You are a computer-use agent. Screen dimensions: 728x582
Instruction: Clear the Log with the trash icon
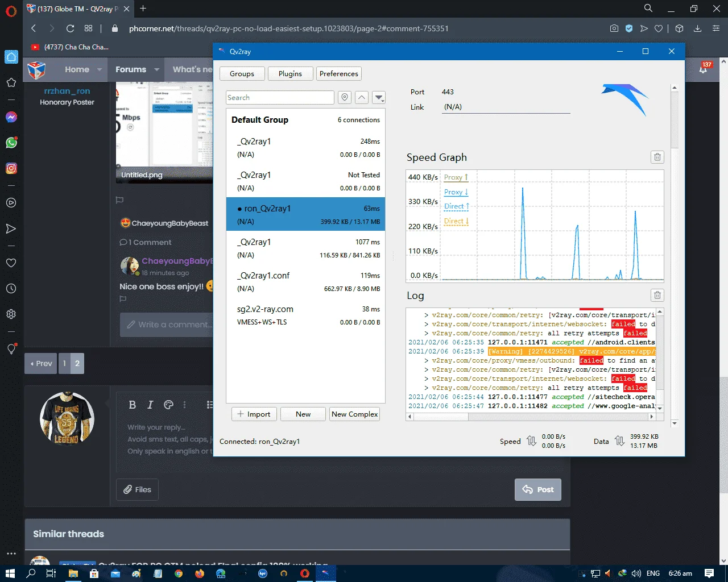tap(657, 295)
